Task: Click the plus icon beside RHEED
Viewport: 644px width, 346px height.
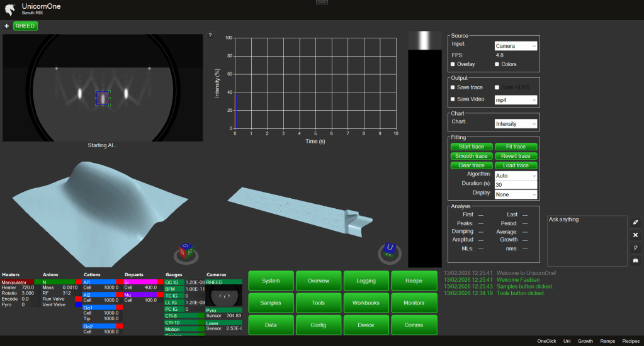Action: coord(6,26)
